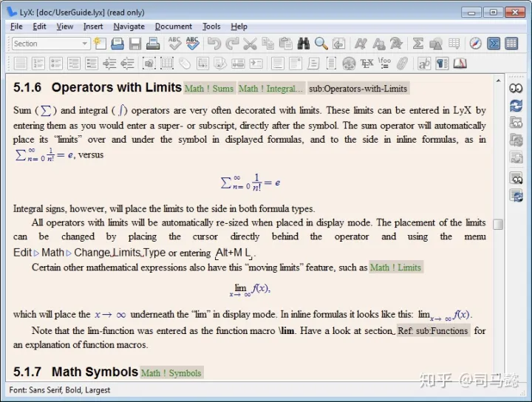Click the Cut scissors icon

click(250, 44)
